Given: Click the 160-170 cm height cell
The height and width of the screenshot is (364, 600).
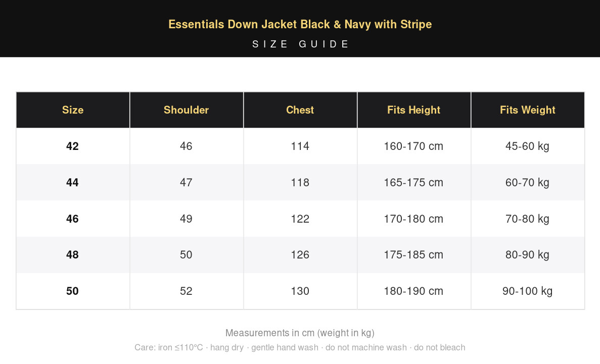Looking at the screenshot, I should 413,146.
